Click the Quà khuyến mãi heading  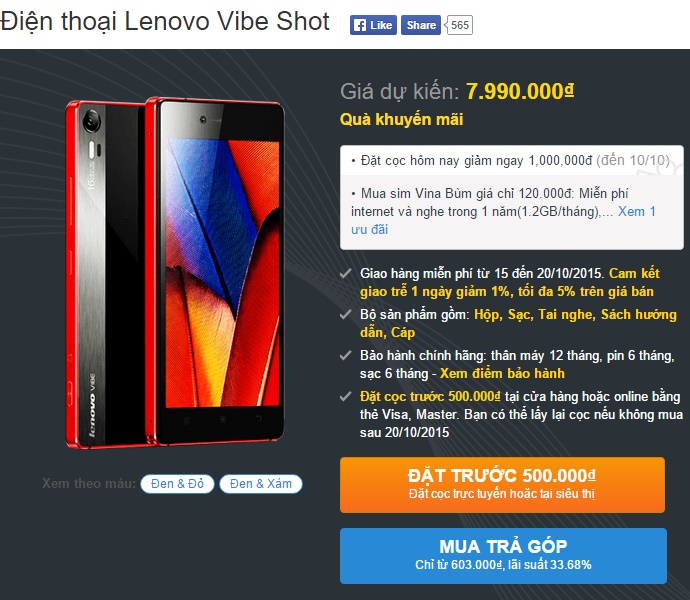tap(401, 119)
